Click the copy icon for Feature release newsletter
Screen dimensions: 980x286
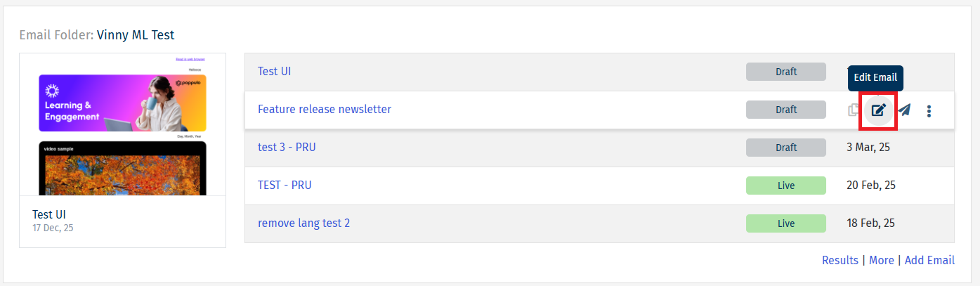pyautogui.click(x=854, y=110)
